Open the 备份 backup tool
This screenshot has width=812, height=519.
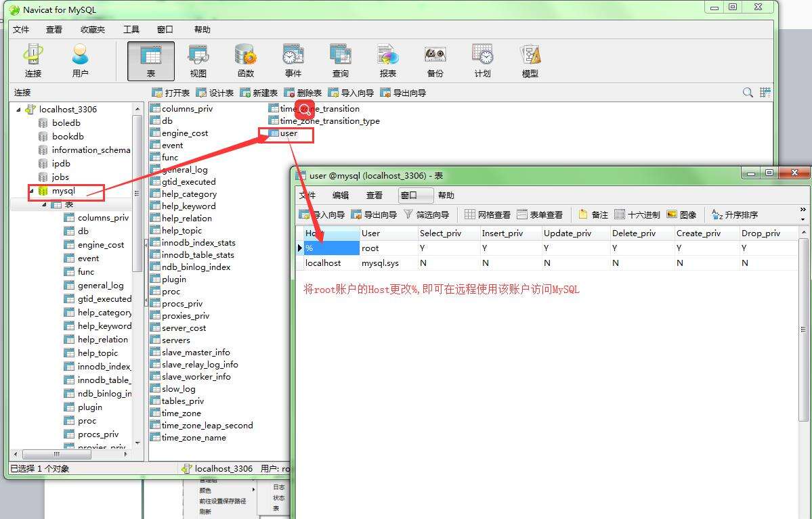coord(435,60)
